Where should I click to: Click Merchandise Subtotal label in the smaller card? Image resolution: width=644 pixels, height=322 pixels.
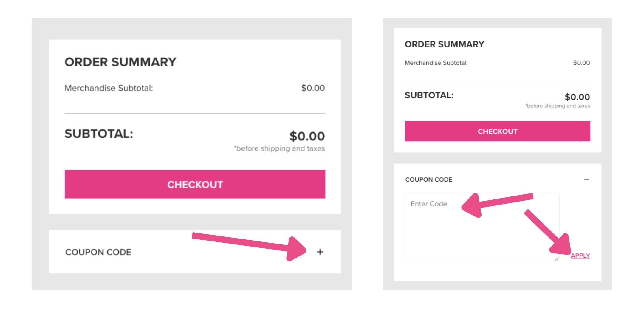tap(436, 63)
